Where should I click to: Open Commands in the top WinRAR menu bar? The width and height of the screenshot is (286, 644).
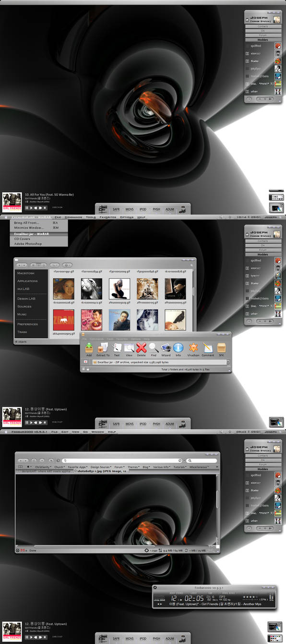(x=73, y=217)
